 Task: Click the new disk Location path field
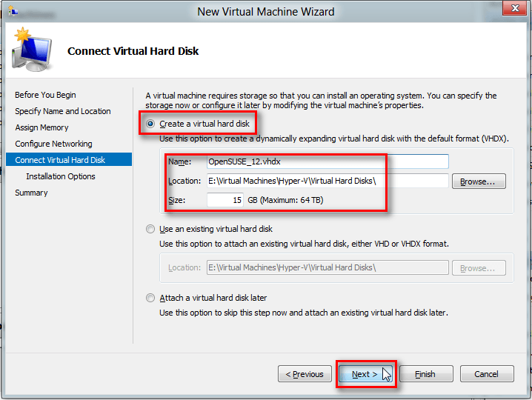click(327, 181)
